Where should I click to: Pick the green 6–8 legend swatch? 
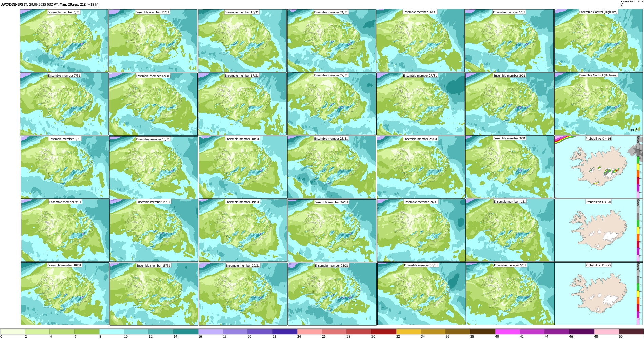pos(87,332)
